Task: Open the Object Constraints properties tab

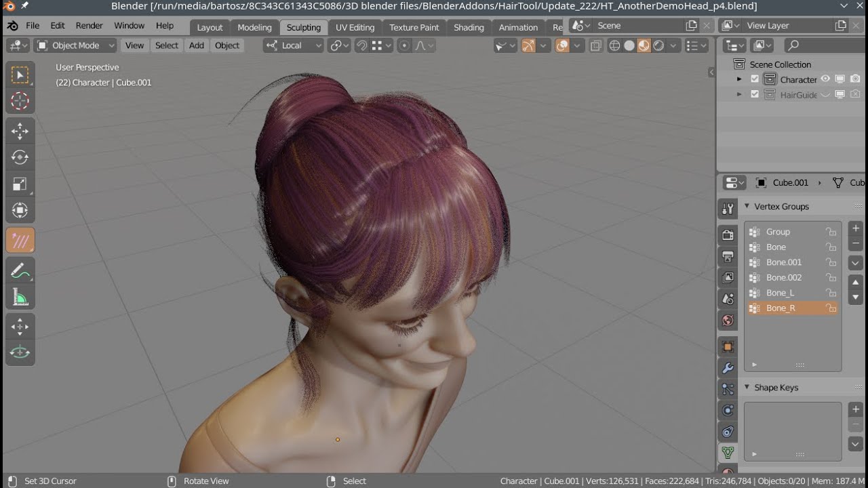Action: pos(728,432)
